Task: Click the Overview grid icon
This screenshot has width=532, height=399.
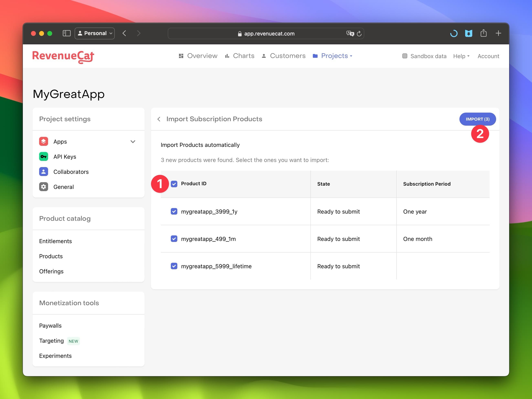Action: coord(181,56)
